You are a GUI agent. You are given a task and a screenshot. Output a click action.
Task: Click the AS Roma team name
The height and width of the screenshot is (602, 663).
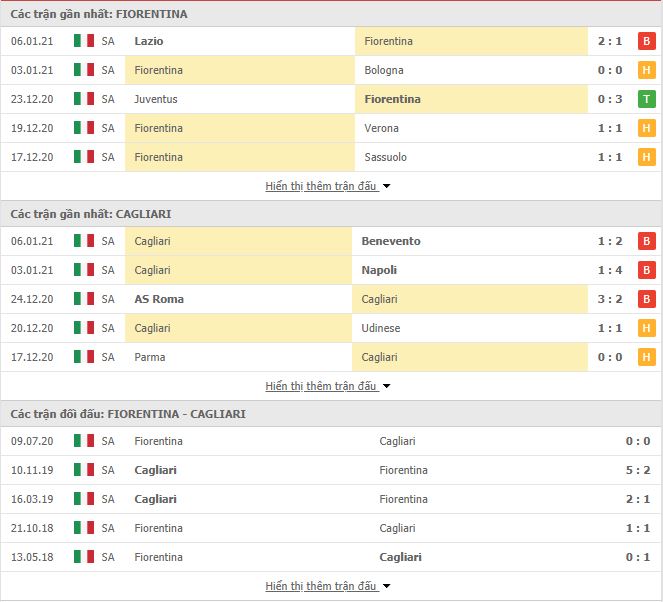point(159,299)
